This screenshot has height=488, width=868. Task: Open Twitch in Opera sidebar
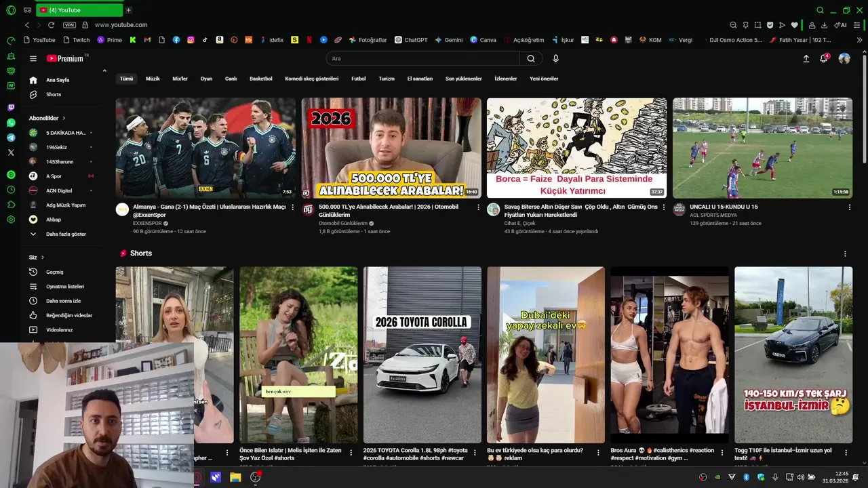click(11, 108)
